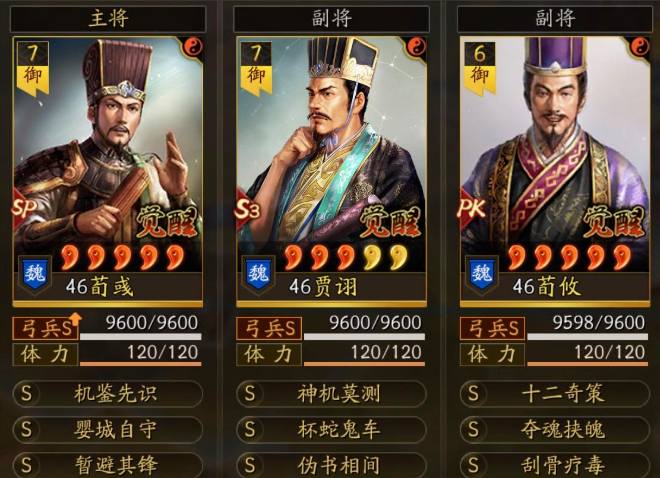
Task: Open the 神机莫测 skill
Action: click(x=331, y=394)
